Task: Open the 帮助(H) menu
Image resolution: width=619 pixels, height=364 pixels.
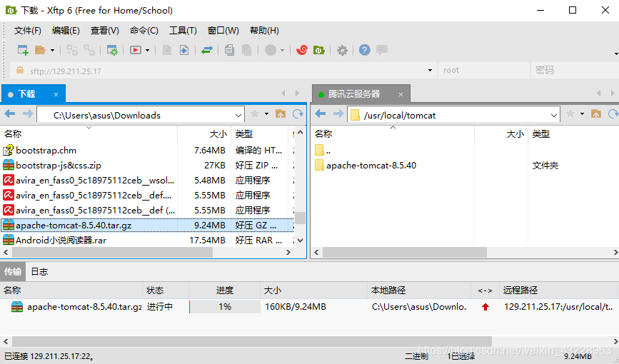Action: pos(264,31)
